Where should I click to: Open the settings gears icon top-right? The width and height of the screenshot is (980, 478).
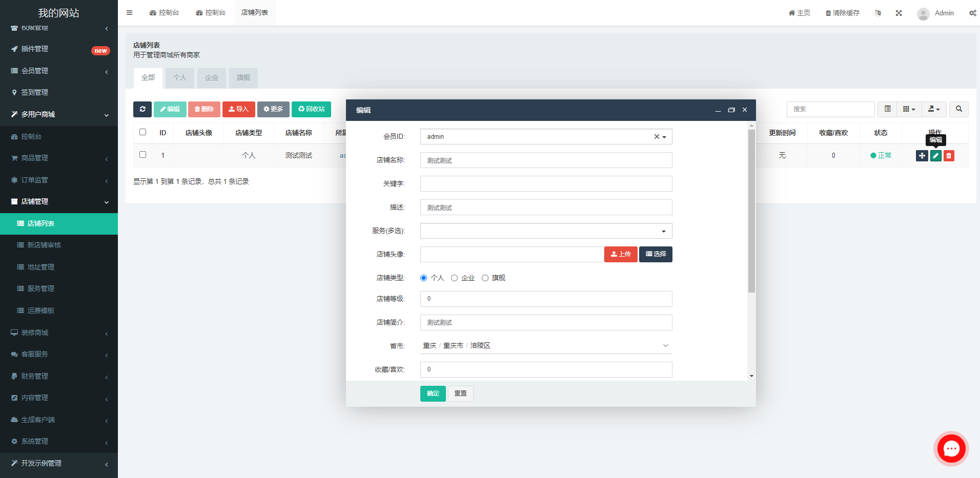click(x=972, y=13)
